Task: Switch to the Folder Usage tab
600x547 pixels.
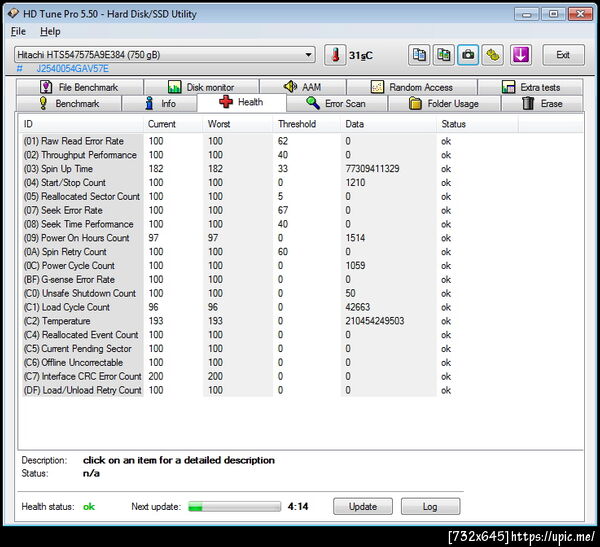Action: (444, 103)
